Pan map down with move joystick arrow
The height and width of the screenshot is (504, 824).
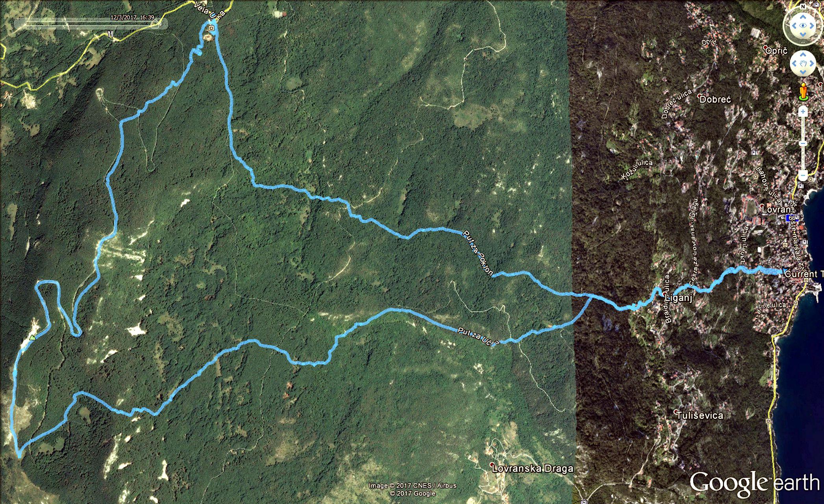[x=803, y=72]
